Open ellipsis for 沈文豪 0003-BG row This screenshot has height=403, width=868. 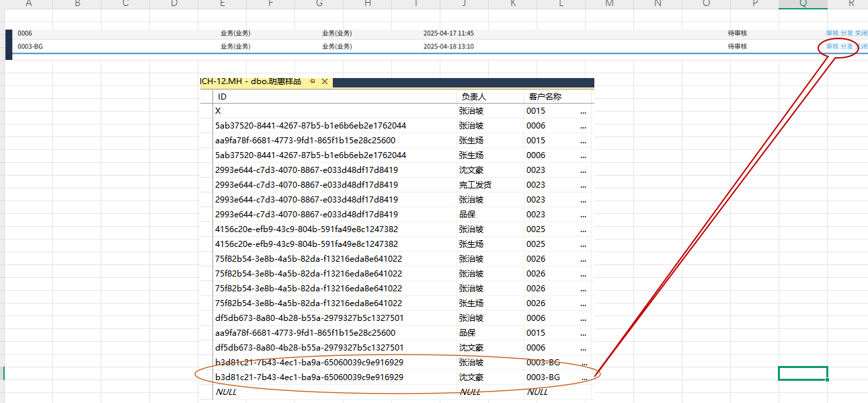coord(583,377)
